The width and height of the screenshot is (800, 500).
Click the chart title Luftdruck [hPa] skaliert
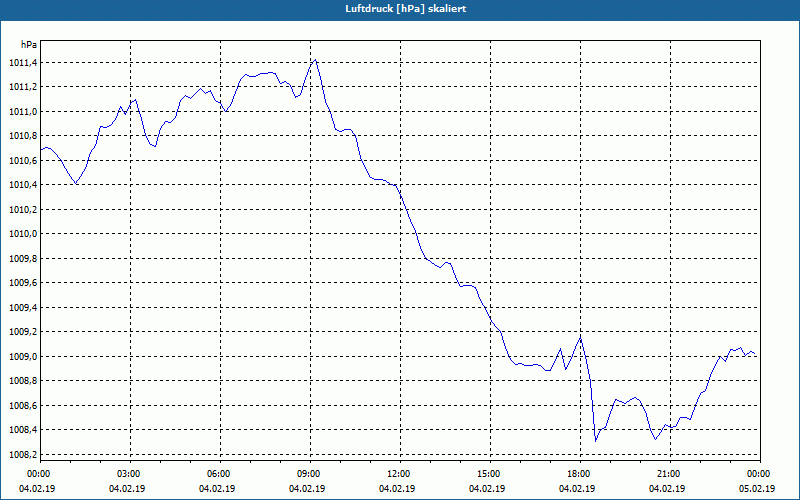click(405, 9)
